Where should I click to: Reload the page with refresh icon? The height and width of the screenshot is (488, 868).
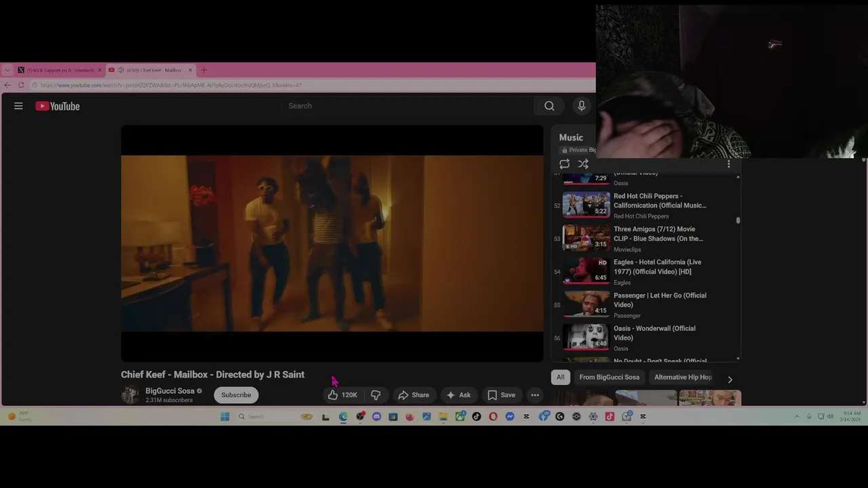click(21, 85)
